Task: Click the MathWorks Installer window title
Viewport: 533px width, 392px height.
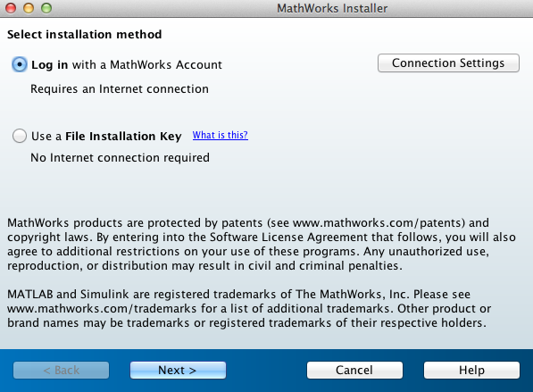Action: tap(332, 8)
